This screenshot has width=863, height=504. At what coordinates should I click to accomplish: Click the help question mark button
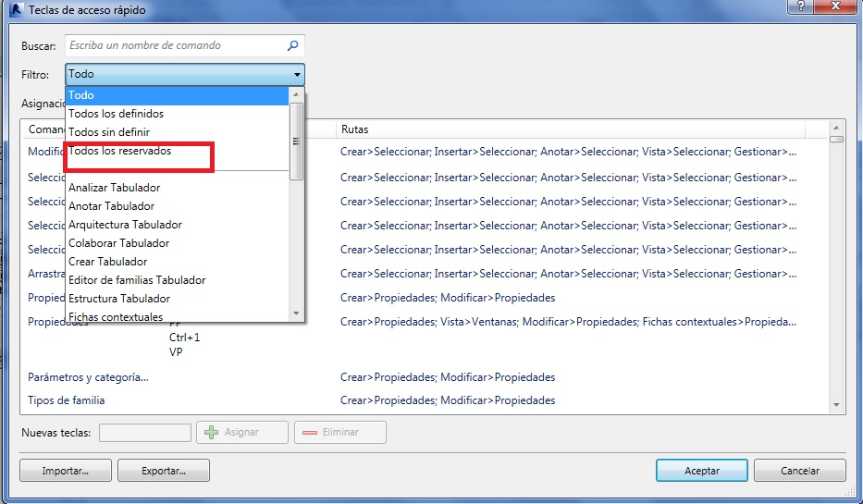799,7
